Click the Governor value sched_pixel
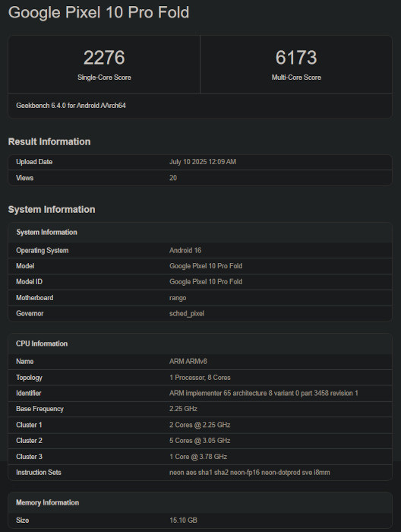The width and height of the screenshot is (401, 532). (x=186, y=313)
